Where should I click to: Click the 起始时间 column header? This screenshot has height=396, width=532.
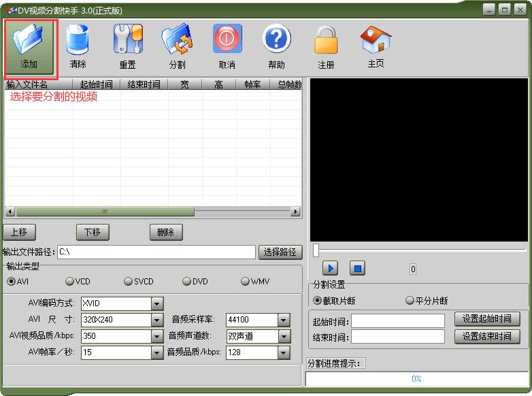click(x=96, y=84)
